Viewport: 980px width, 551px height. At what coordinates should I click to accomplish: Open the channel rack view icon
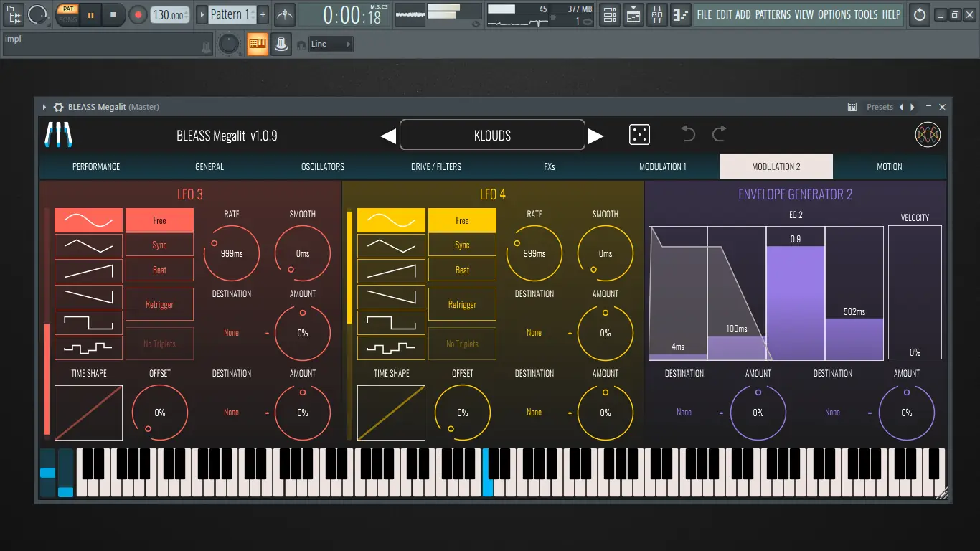coord(610,14)
